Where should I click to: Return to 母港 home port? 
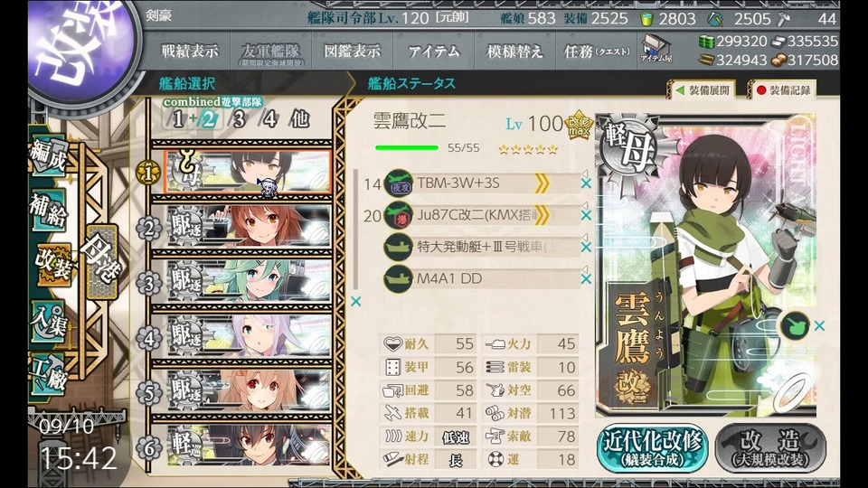click(x=101, y=262)
